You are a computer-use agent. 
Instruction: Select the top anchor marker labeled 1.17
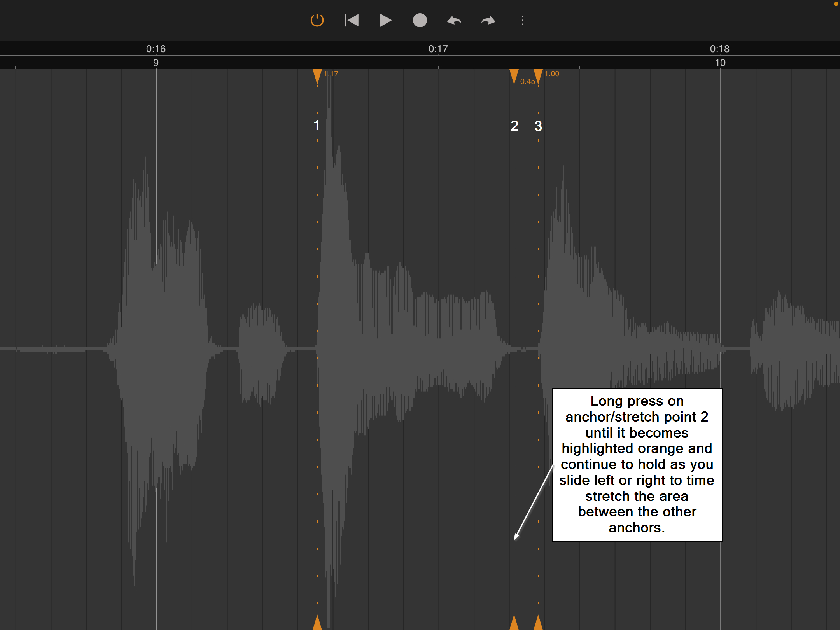point(317,76)
